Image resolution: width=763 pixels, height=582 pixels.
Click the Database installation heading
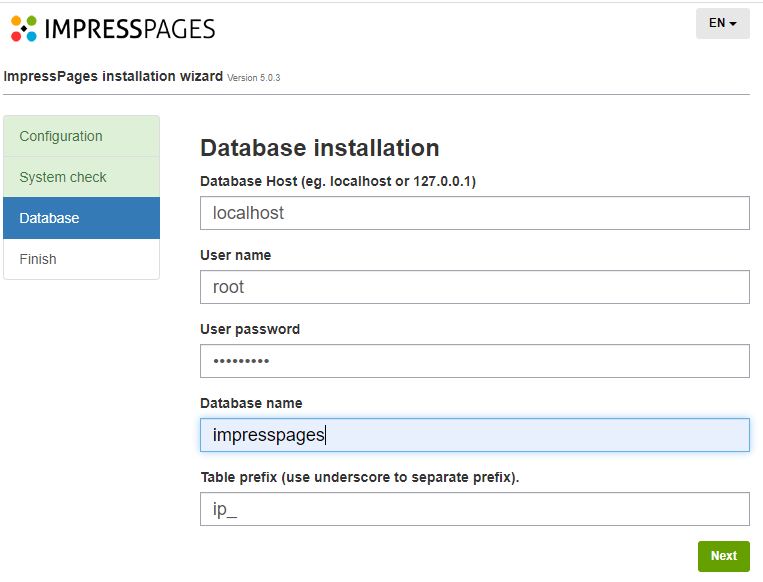point(320,148)
